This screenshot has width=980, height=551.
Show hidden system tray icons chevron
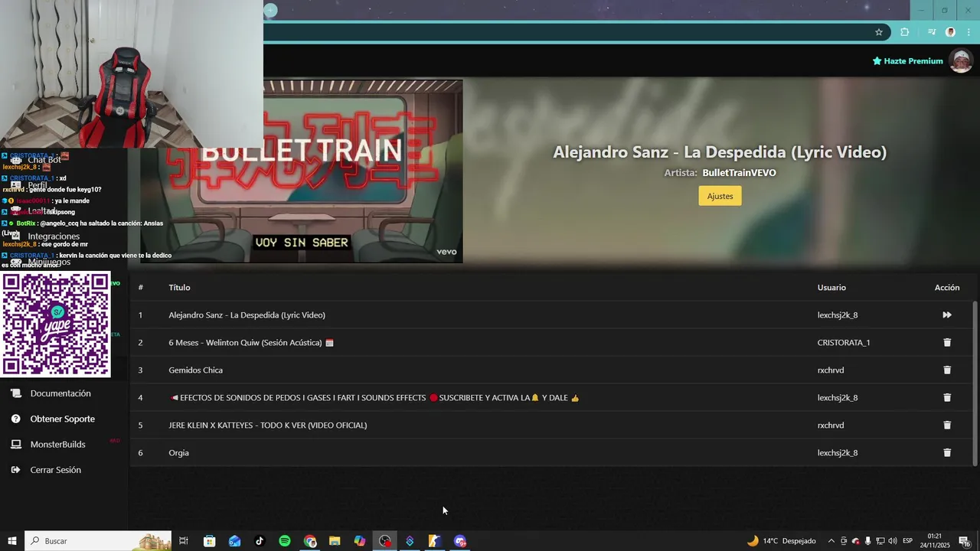coord(831,541)
